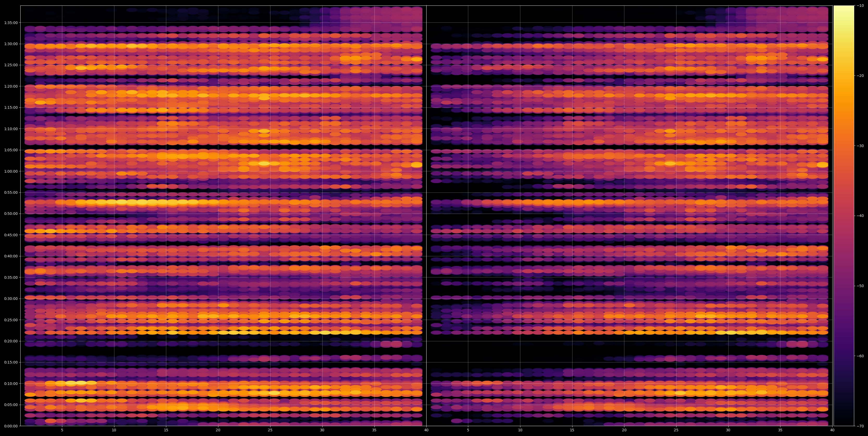Click the −30 colorbar tick label
The height and width of the screenshot is (436, 868).
coord(860,146)
